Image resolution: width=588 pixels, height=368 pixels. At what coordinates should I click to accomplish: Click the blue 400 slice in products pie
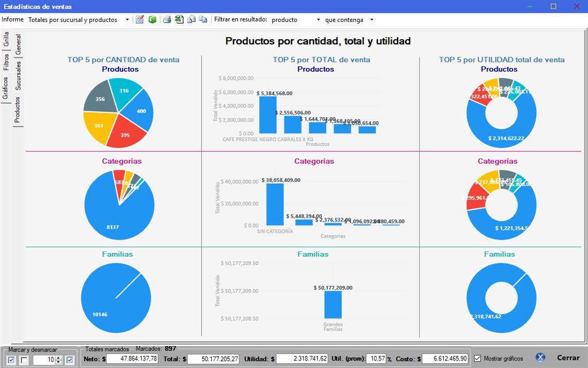click(x=139, y=111)
